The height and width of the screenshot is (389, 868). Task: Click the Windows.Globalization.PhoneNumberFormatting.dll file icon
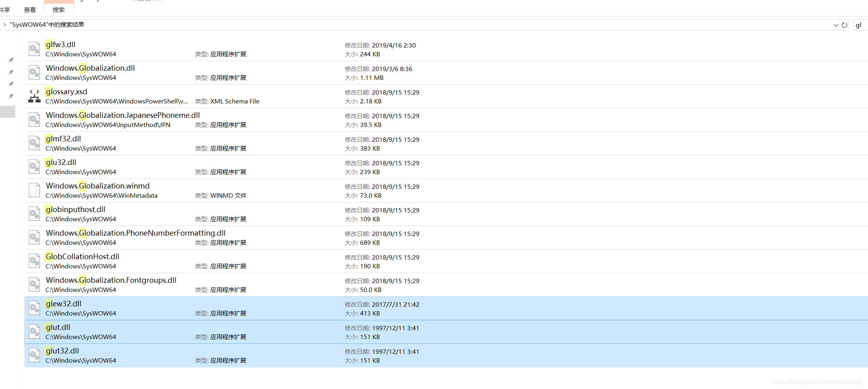34,237
